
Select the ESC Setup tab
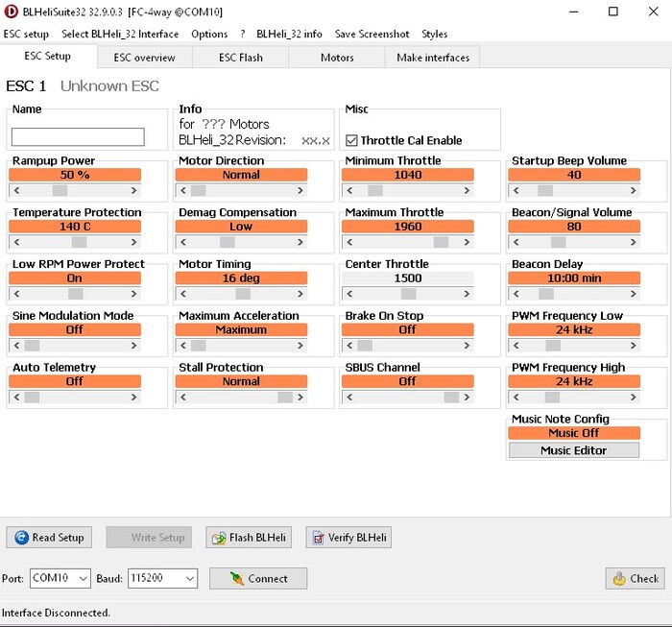point(48,56)
